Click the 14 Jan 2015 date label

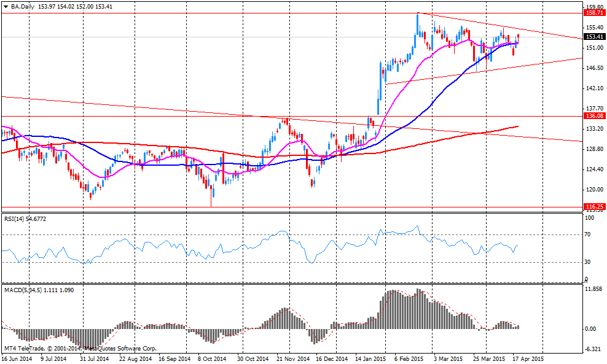click(370, 359)
